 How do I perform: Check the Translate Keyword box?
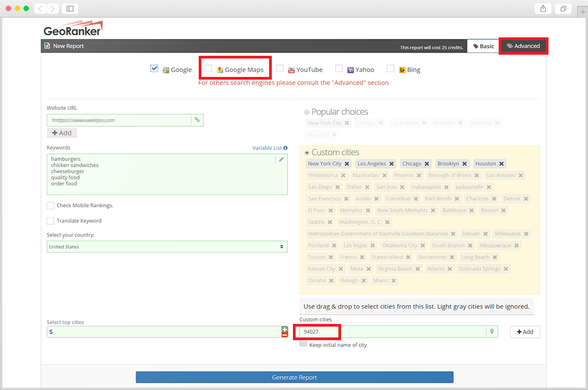pyautogui.click(x=50, y=221)
